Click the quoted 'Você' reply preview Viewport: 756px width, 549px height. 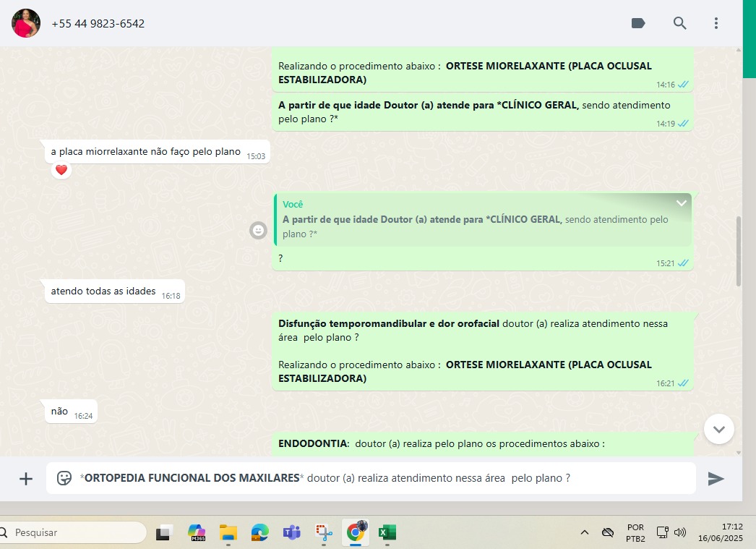tap(483, 220)
